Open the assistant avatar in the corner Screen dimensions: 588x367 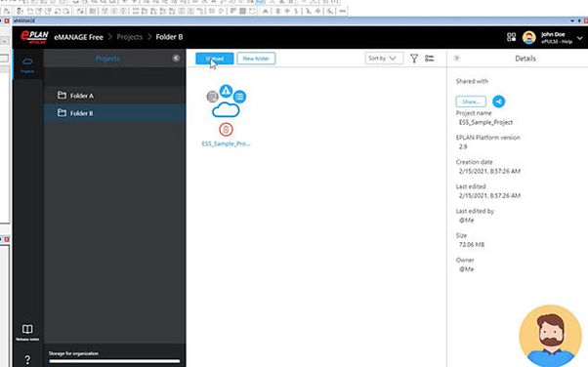[550, 336]
